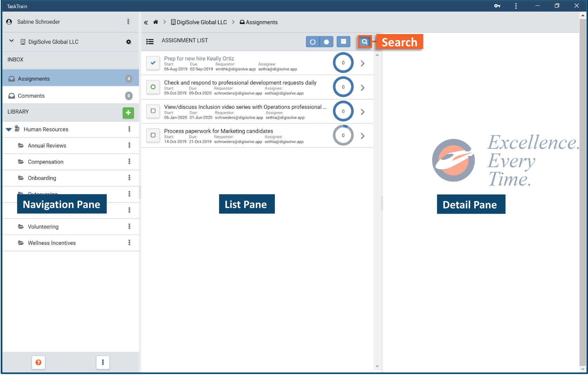Open Compensation options menu
Viewport: 588px width, 375px height.
pos(129,161)
